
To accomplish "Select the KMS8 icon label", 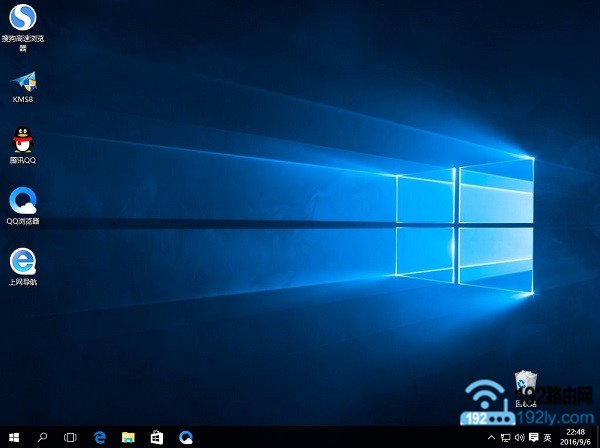I will (23, 99).
